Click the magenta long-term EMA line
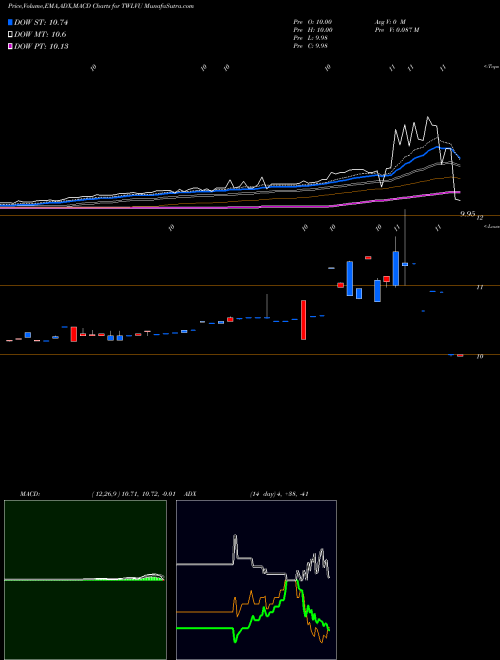The height and width of the screenshot is (660, 500). pyautogui.click(x=379, y=200)
